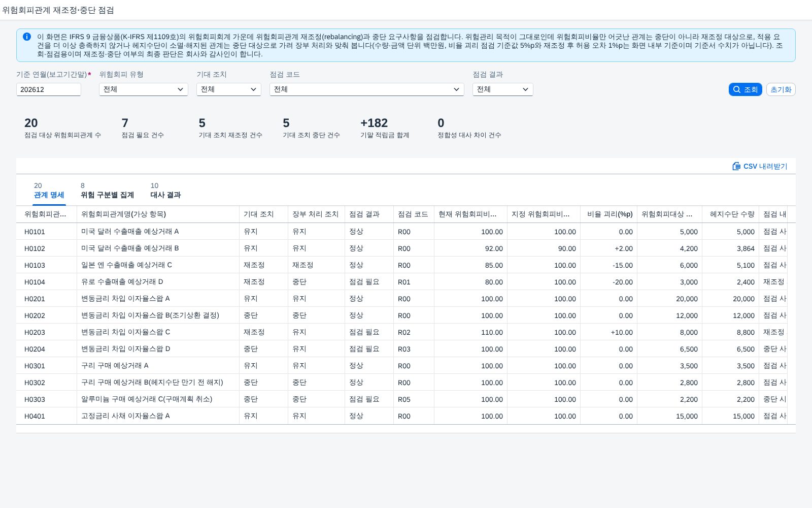Open the 점검 결과 filter dropdown
This screenshot has width=812, height=508.
(x=503, y=89)
